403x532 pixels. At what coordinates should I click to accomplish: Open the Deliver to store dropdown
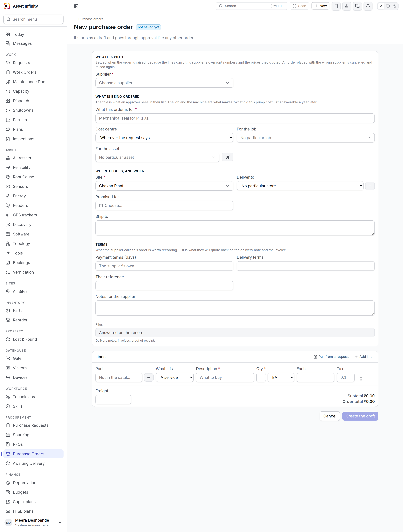[300, 186]
